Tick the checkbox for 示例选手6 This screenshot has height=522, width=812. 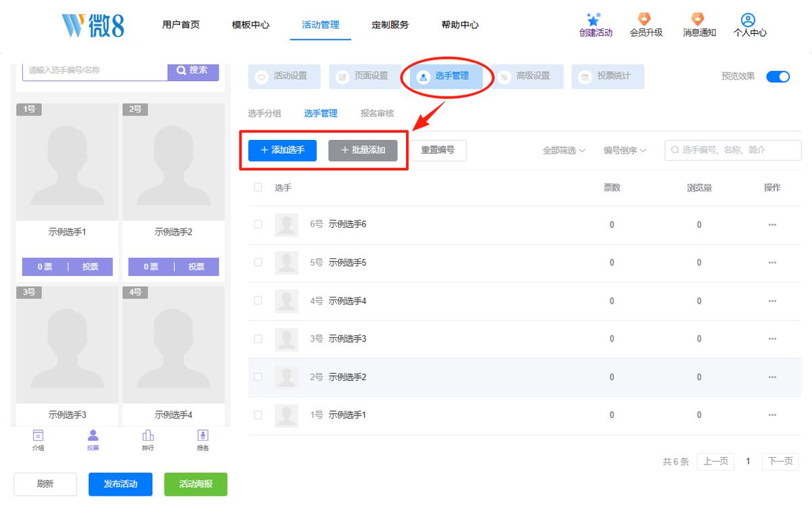[x=258, y=224]
